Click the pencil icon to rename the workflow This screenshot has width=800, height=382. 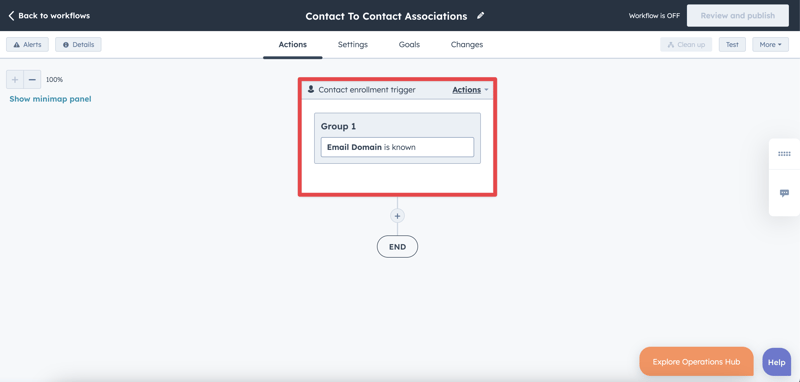pyautogui.click(x=481, y=16)
